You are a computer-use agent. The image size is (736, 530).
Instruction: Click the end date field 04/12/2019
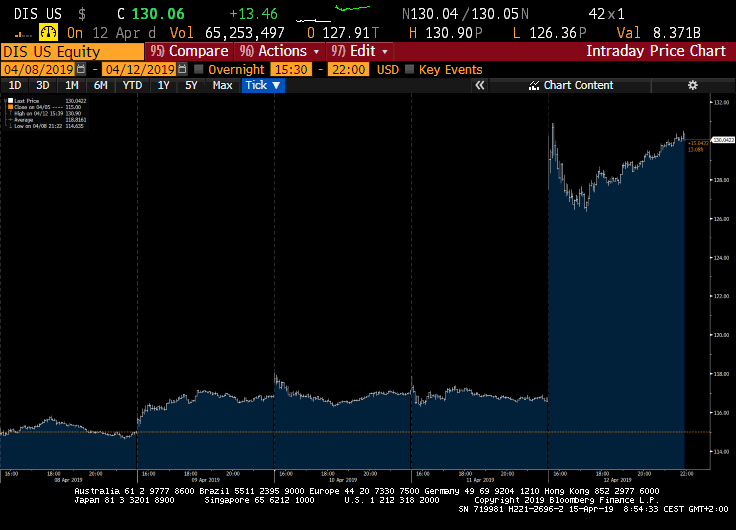140,69
